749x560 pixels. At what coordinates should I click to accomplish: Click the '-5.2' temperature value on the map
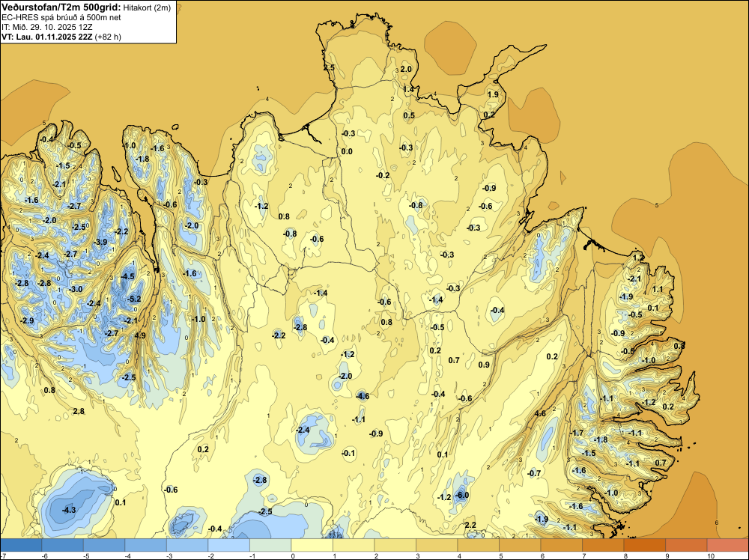(134, 299)
